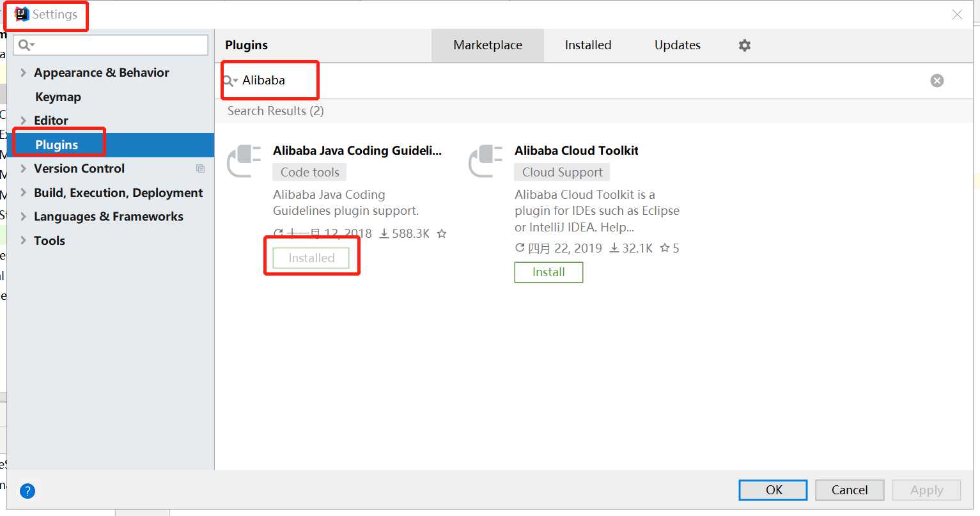This screenshot has width=980, height=516.
Task: Click the Alibaba Cloud Toolkit plug icon
Action: tap(486, 161)
